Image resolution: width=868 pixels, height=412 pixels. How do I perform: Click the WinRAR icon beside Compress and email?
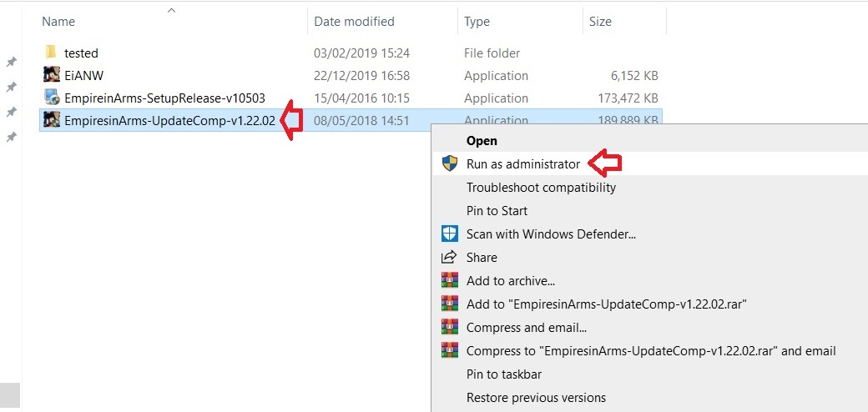click(x=450, y=327)
